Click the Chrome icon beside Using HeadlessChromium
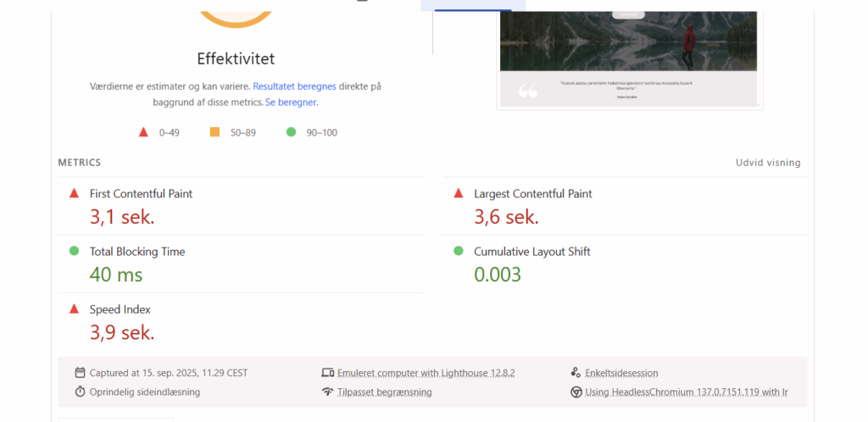 (576, 392)
